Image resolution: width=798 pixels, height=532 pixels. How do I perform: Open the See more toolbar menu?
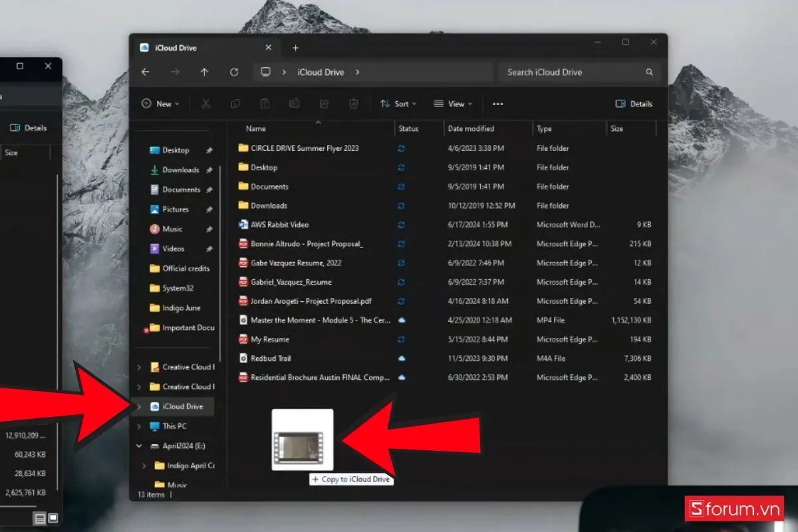point(497,104)
